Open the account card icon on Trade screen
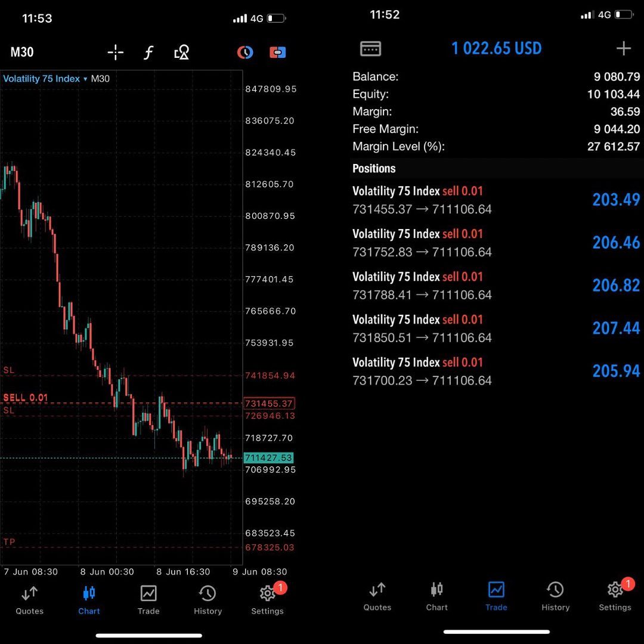The image size is (644, 644). [370, 48]
